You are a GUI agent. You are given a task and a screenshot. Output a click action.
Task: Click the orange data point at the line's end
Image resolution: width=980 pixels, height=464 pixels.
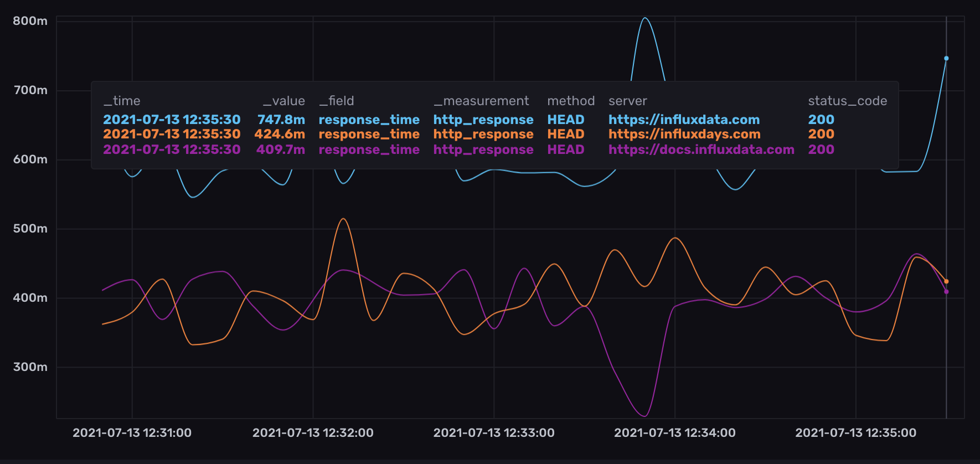[x=946, y=281]
